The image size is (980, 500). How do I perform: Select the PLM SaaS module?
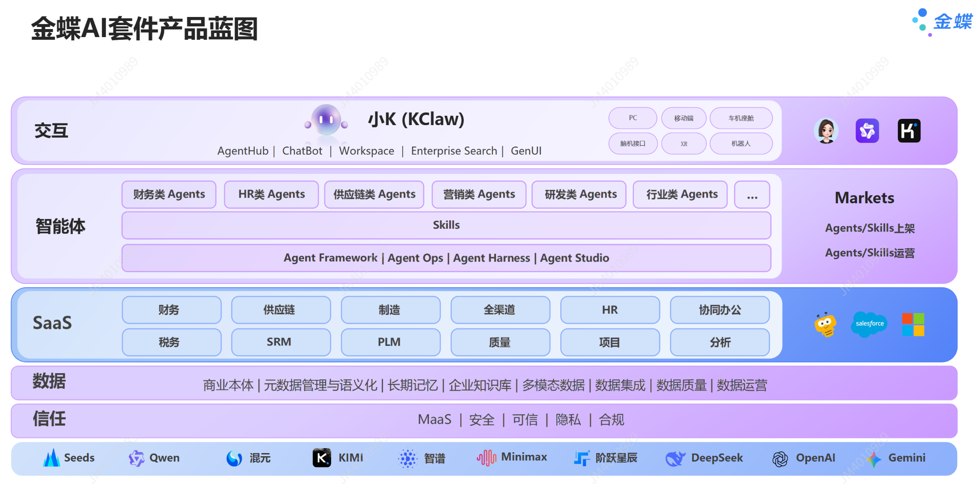390,342
